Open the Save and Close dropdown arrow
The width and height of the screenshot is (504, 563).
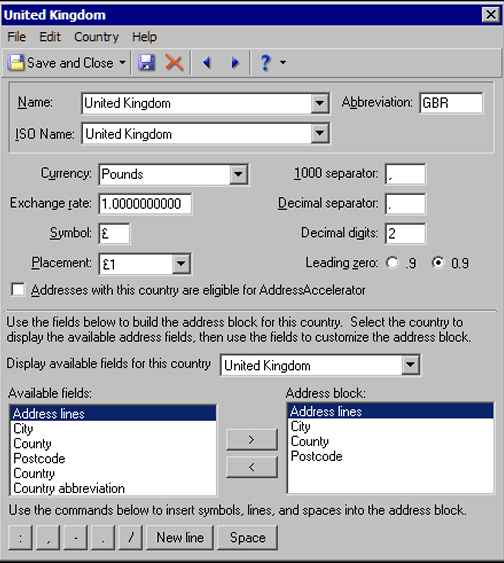pos(122,63)
